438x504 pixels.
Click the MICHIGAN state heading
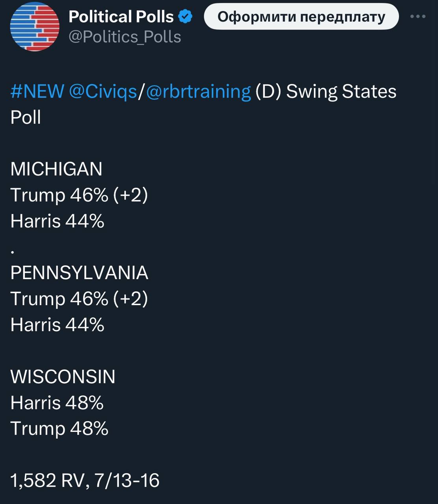56,169
